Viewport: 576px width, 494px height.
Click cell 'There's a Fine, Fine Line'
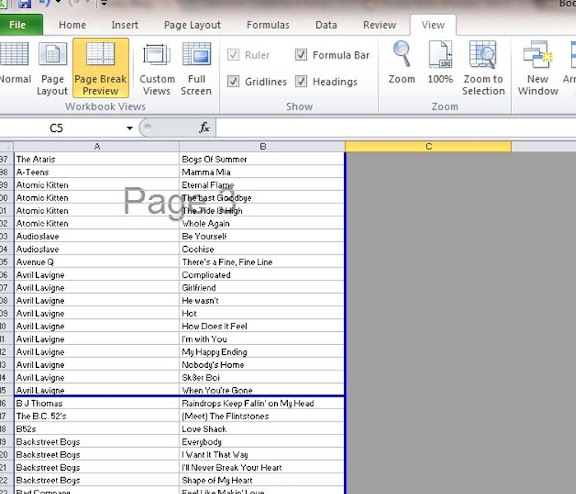pos(262,262)
